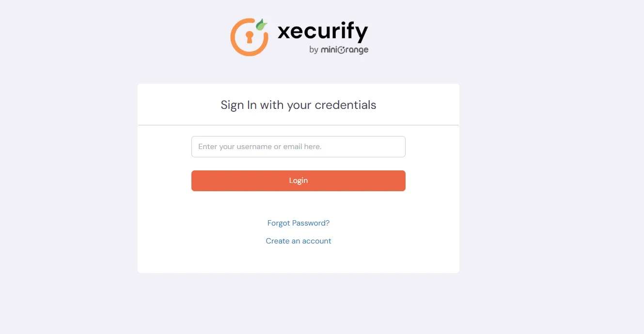The width and height of the screenshot is (644, 334).
Task: Follow the Create an account link
Action: 298,241
